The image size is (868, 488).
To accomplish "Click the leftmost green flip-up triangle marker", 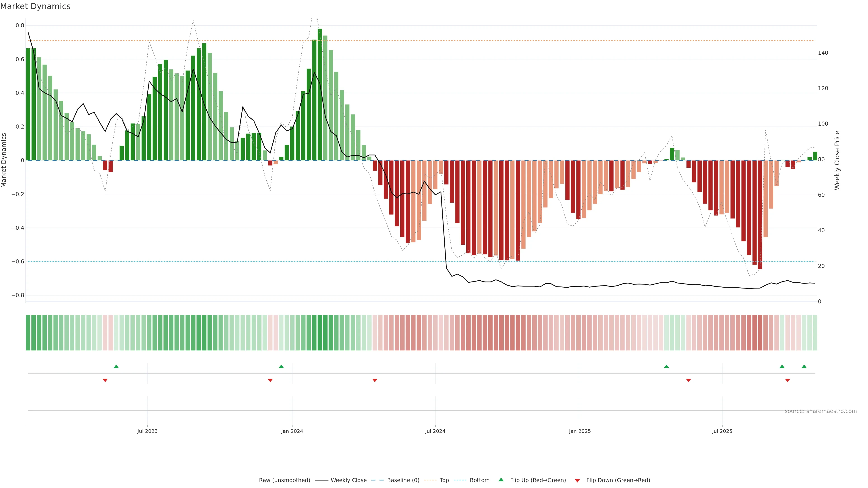I will tap(116, 366).
